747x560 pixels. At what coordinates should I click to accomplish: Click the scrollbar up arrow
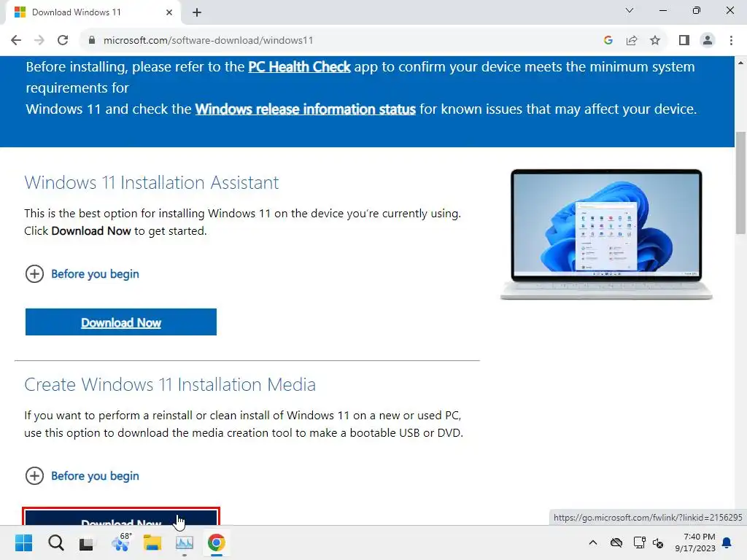pyautogui.click(x=740, y=63)
